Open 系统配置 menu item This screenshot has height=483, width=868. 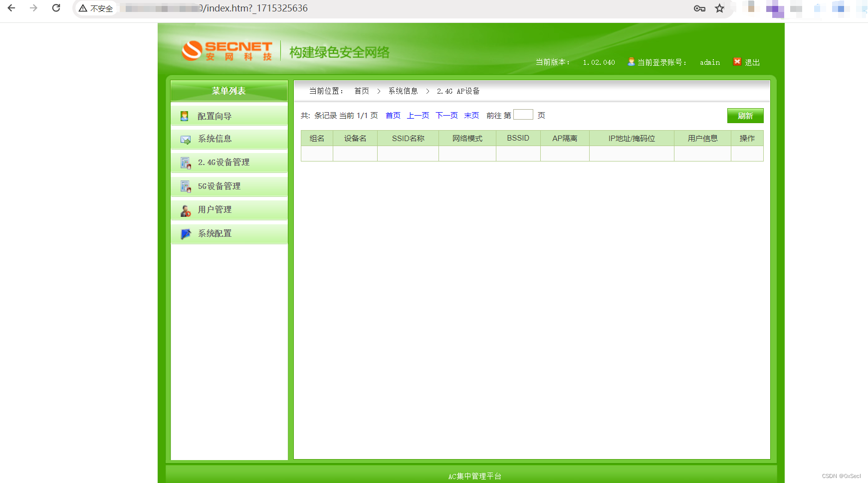coord(229,234)
